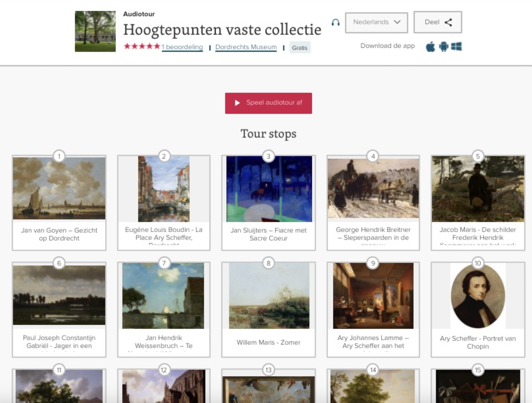532x403 pixels.
Task: Select Eugéne Louis Boudin painting stop
Action: 164,203
